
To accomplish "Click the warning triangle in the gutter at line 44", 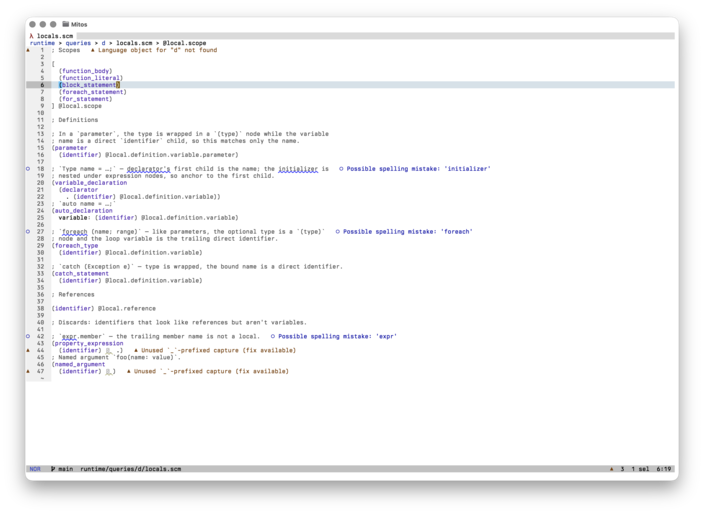I will tap(28, 350).
